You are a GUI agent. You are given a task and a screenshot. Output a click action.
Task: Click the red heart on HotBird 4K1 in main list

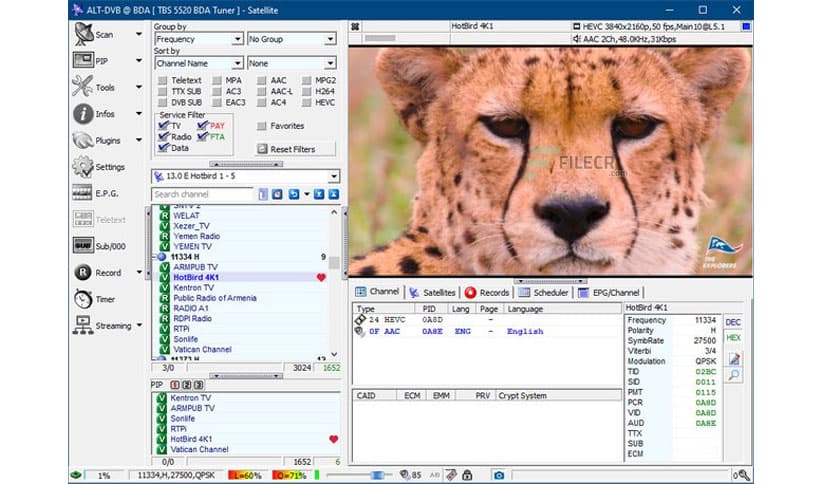pyautogui.click(x=321, y=277)
